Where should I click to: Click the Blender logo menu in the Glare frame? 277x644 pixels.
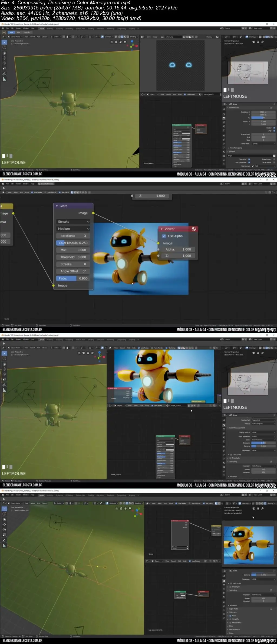(3, 184)
